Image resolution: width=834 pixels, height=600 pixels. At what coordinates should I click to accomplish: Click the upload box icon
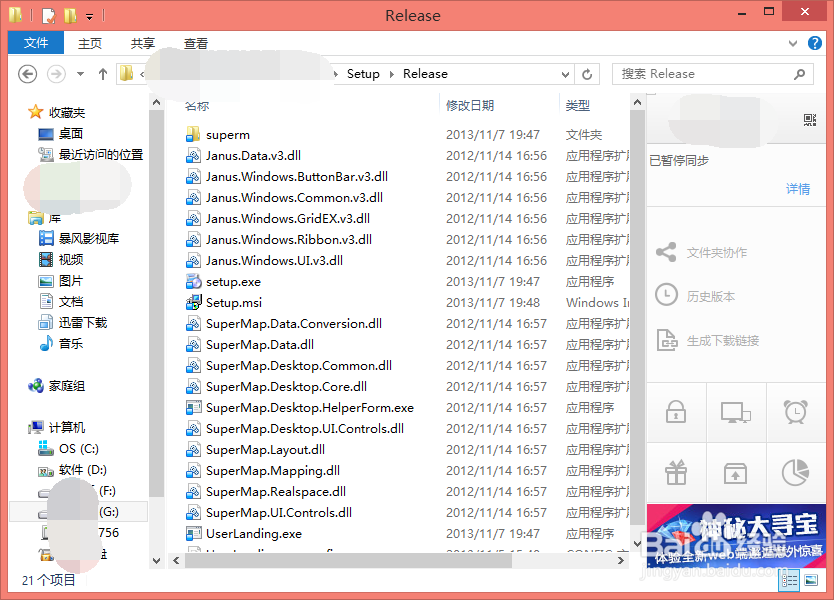[736, 473]
